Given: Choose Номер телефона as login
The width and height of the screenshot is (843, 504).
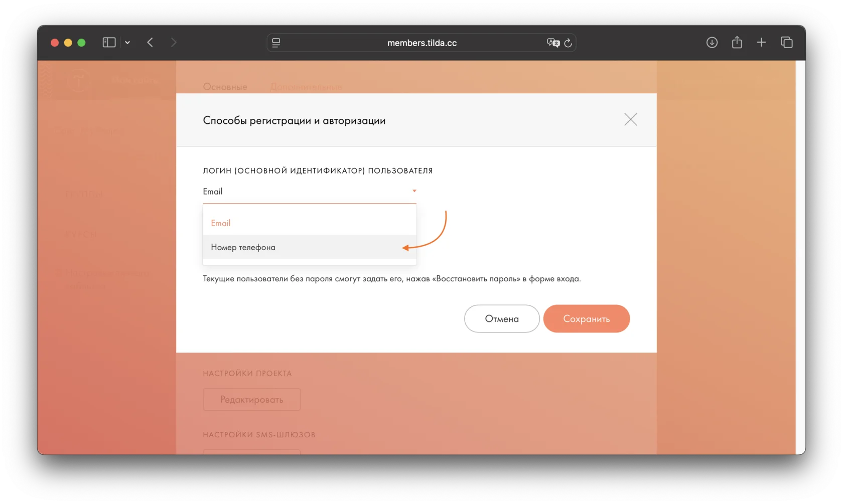Looking at the screenshot, I should [310, 247].
